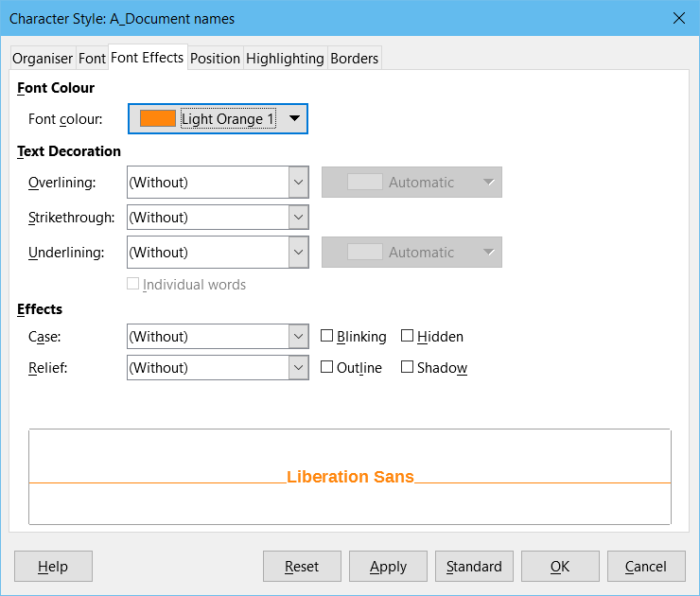Screen dimensions: 700x596
Task: Open the Relief dropdown list
Action: (x=298, y=368)
